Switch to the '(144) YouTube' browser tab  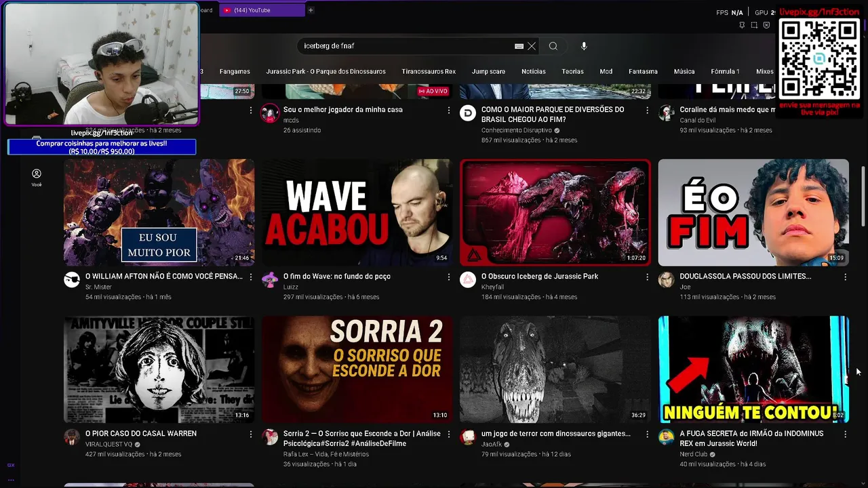click(262, 10)
